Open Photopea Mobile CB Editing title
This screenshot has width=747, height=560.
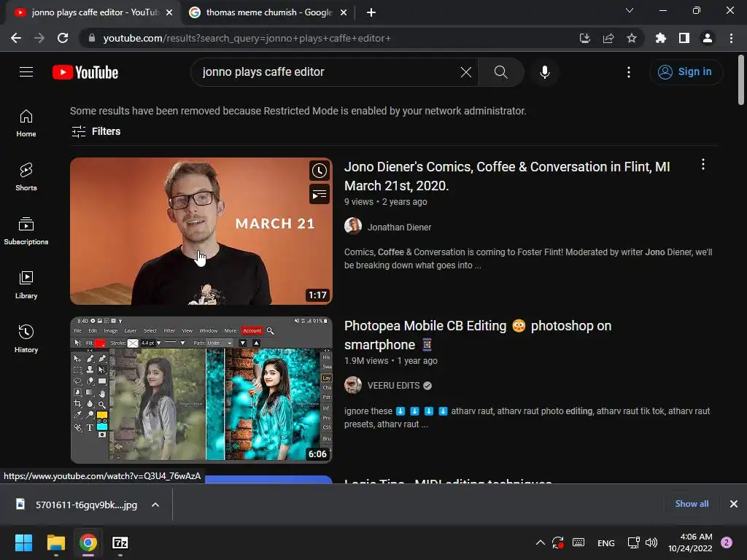(477, 335)
